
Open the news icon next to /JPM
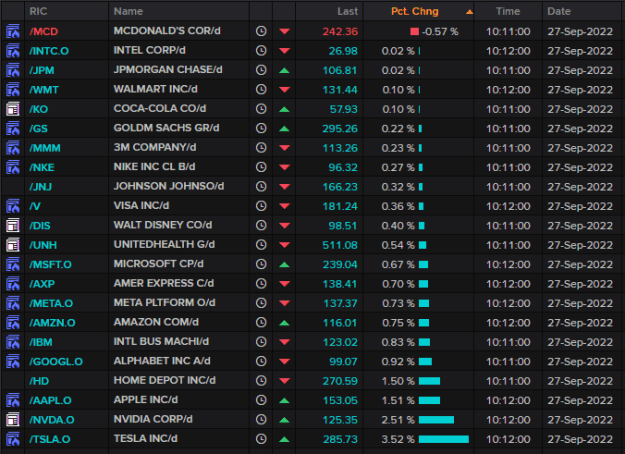(x=13, y=70)
